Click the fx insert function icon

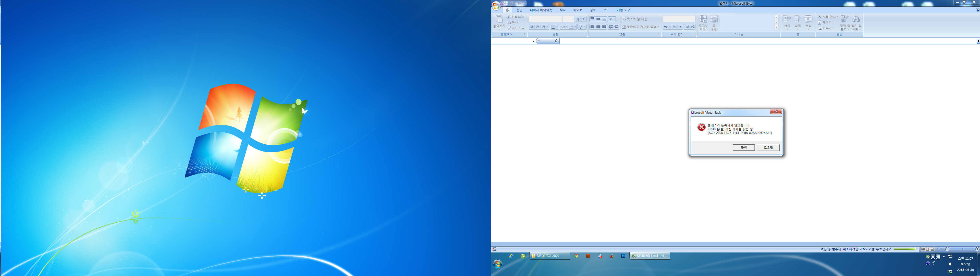point(556,41)
